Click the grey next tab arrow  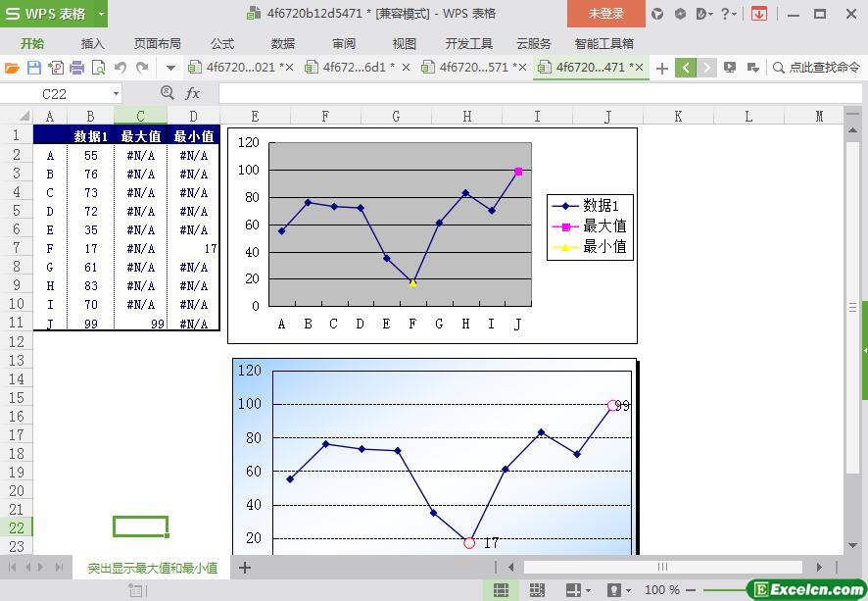coord(707,68)
